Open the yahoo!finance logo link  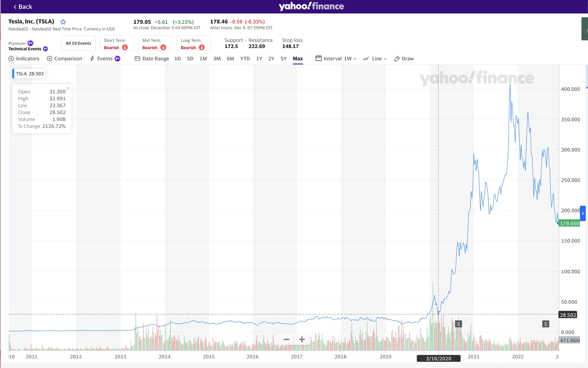[x=311, y=6]
